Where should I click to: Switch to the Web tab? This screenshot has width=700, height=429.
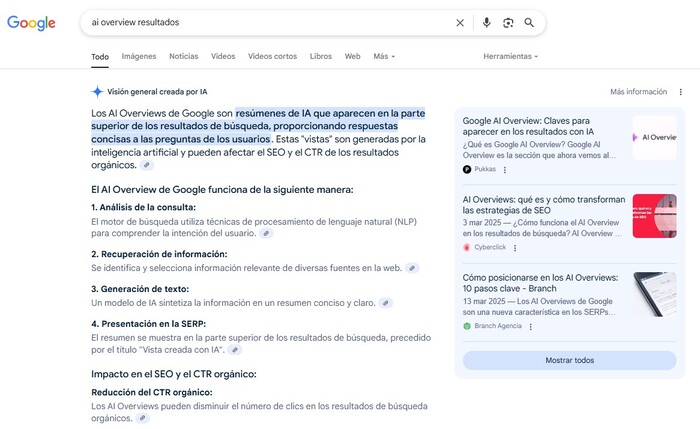(352, 56)
